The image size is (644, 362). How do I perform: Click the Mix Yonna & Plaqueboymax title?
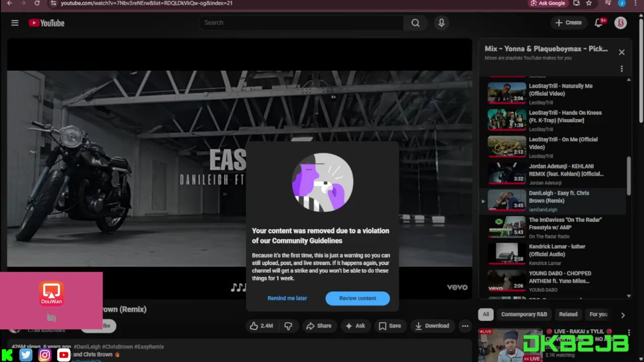pos(546,49)
